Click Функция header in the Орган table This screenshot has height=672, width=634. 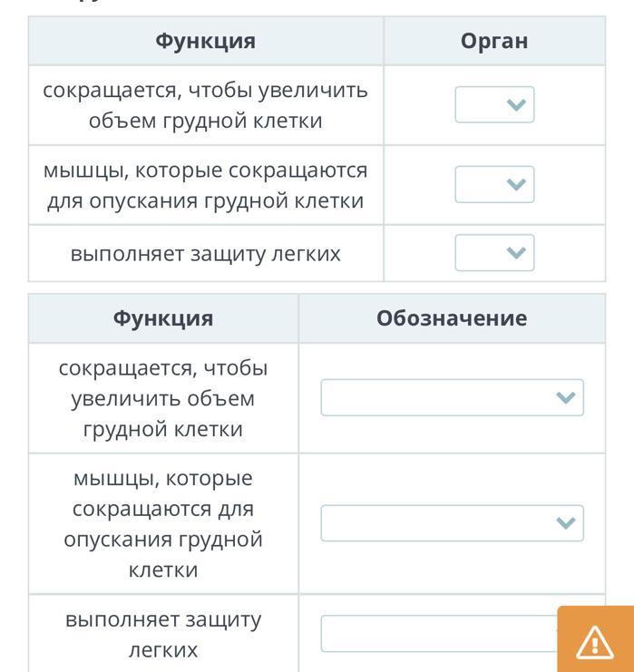click(206, 41)
